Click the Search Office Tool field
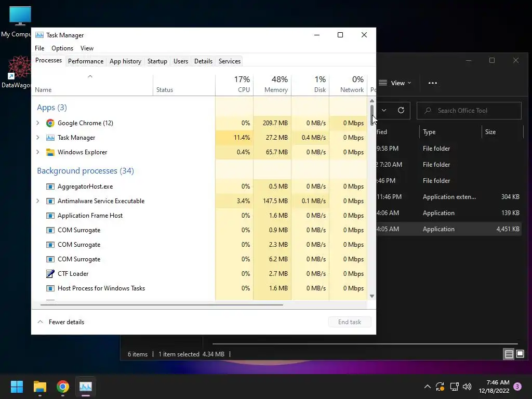 point(469,111)
